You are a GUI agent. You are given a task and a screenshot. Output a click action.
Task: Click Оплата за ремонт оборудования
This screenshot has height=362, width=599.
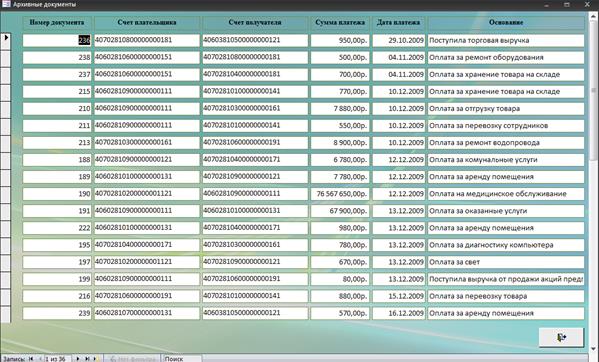coord(506,57)
